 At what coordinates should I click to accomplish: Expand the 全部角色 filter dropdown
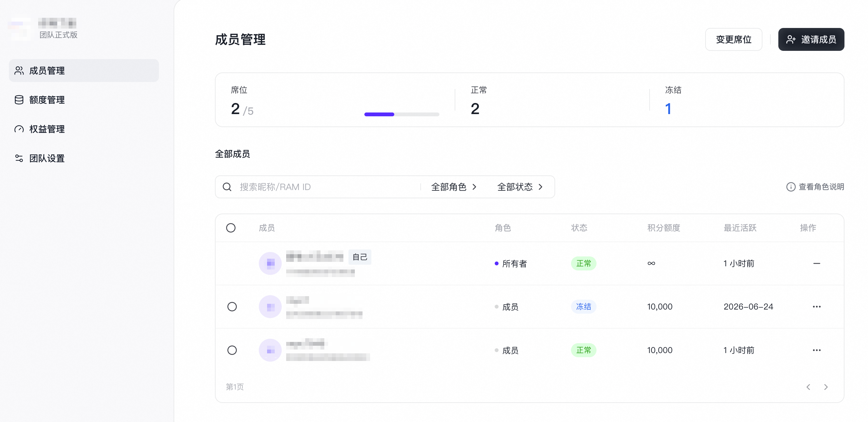coord(453,187)
